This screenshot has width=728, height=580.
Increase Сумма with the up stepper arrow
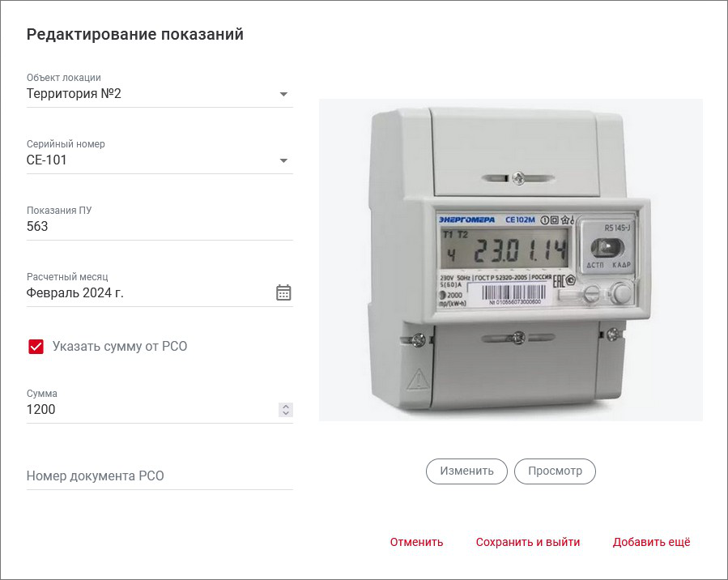pos(285,406)
